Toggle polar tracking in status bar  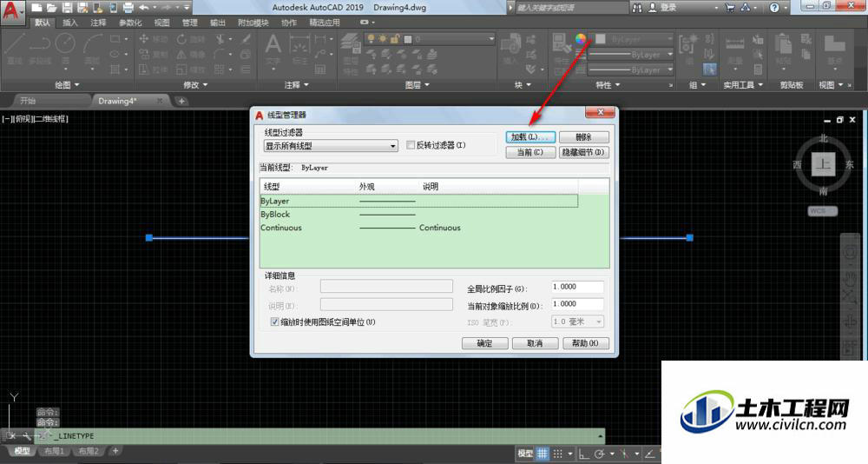[600, 453]
